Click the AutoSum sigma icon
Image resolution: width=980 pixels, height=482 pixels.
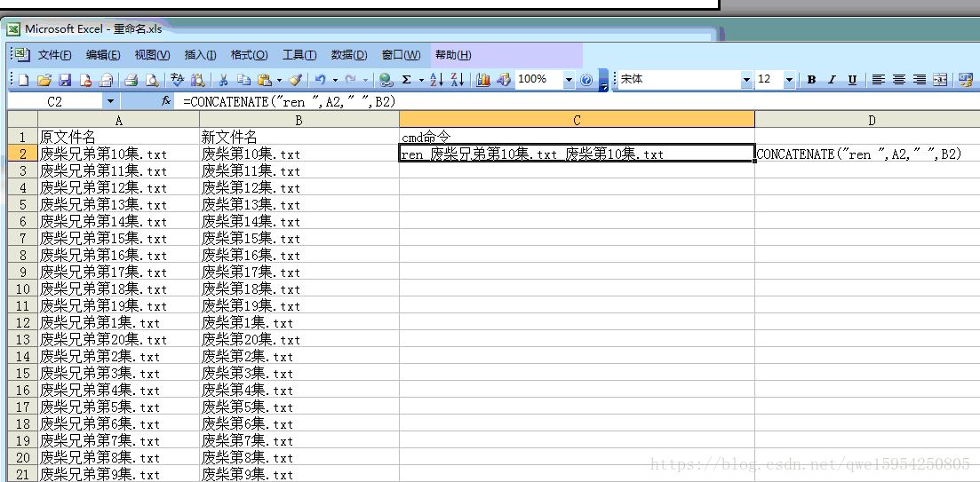pos(407,80)
